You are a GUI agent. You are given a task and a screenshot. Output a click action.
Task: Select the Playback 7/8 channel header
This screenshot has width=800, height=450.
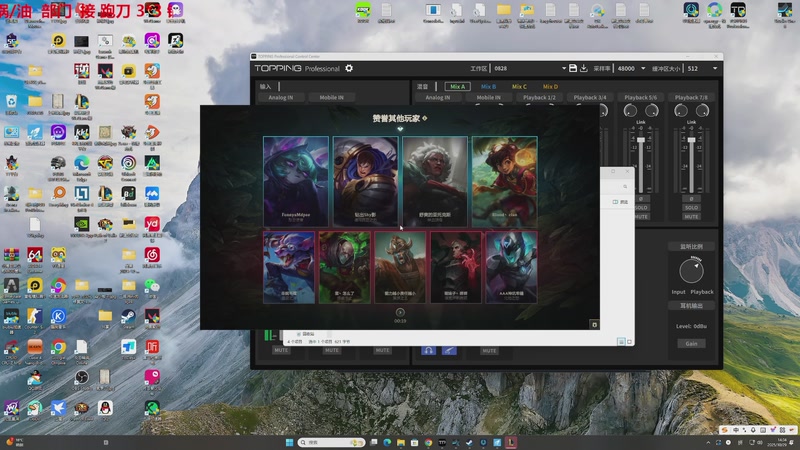coord(691,97)
